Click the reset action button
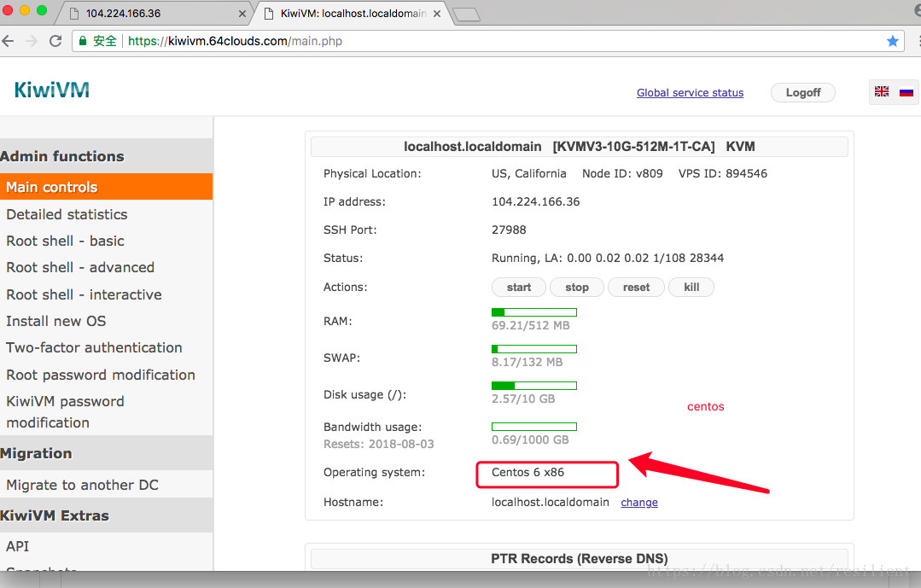Image resolution: width=921 pixels, height=588 pixels. pos(636,288)
